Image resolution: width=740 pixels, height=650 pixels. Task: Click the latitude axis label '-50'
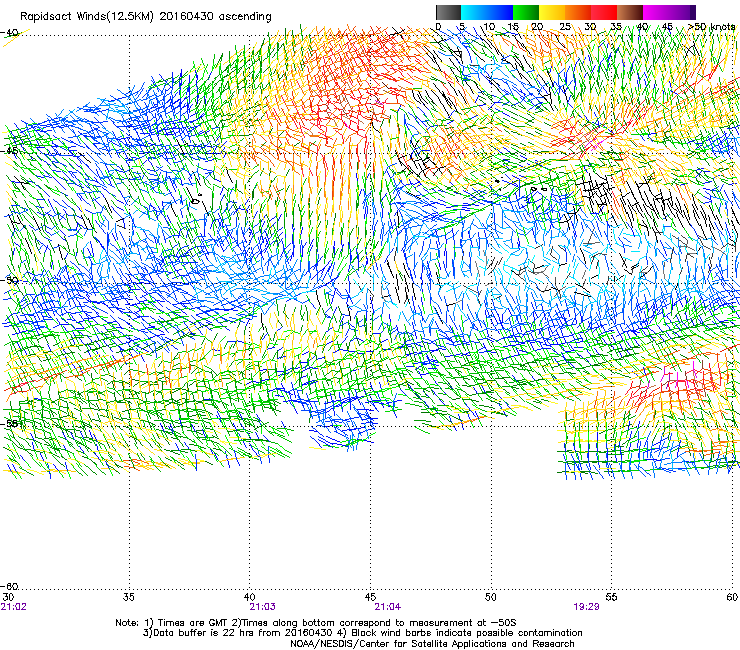tap(10, 280)
